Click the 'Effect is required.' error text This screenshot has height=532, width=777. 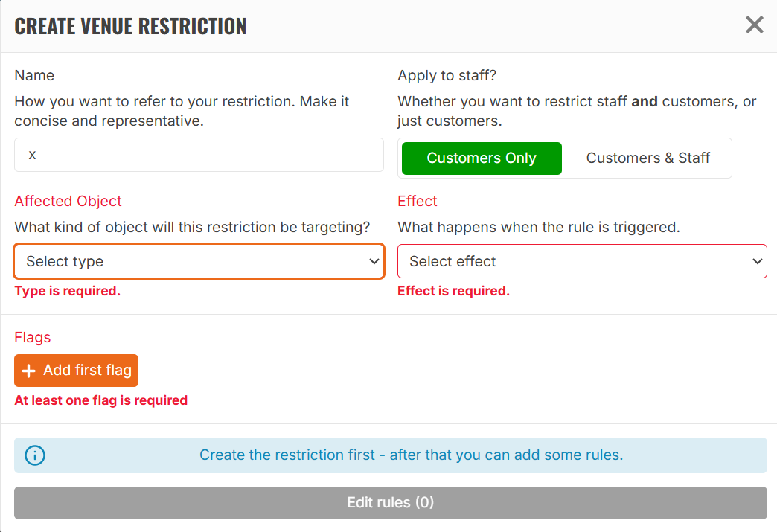click(453, 291)
